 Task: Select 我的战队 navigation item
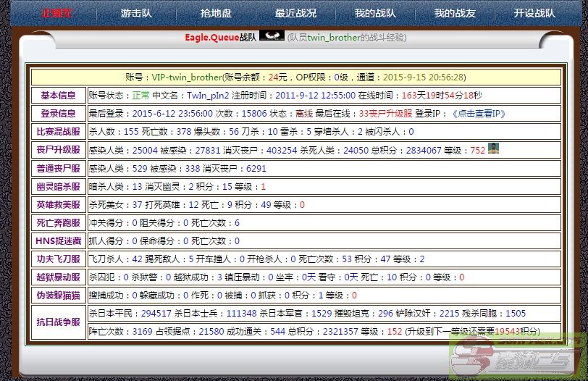tap(375, 13)
